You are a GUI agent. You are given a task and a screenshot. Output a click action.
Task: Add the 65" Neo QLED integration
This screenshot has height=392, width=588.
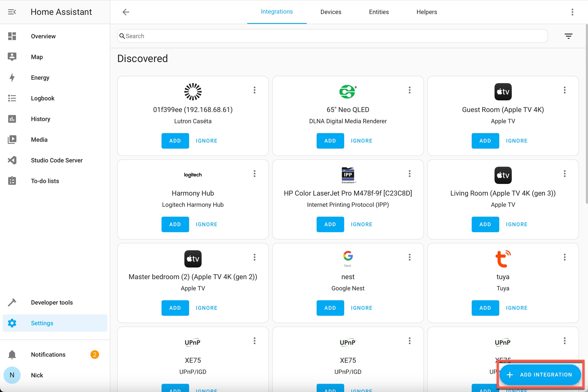point(330,141)
